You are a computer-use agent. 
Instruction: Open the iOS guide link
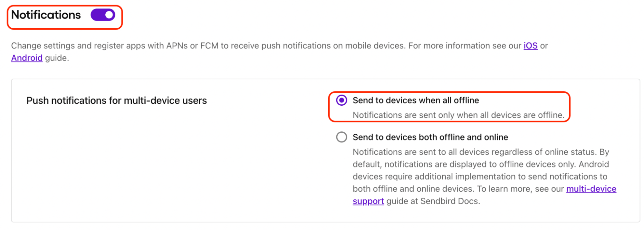[x=530, y=46]
